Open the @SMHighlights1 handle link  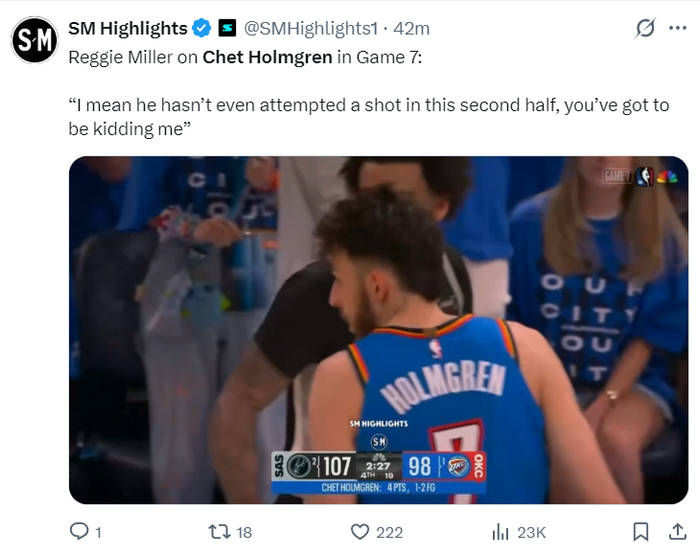(x=311, y=29)
